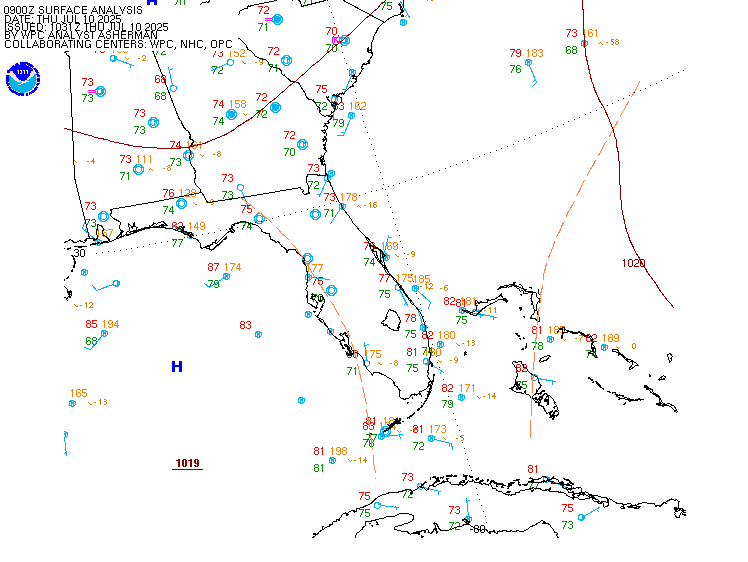The width and height of the screenshot is (748, 562).
Task: Select the 80 longitude label near Cuba
Action: coord(479,529)
